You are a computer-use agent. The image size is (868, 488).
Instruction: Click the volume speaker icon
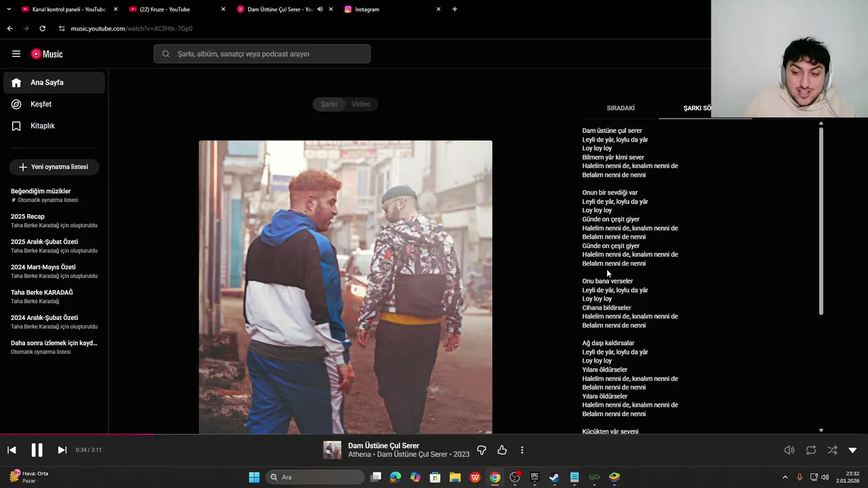click(789, 450)
